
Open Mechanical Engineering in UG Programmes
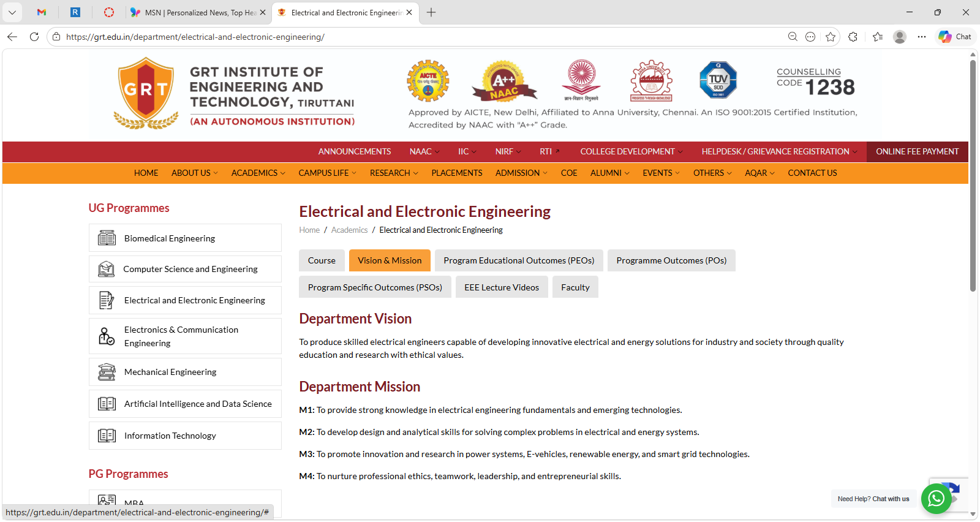pos(170,372)
